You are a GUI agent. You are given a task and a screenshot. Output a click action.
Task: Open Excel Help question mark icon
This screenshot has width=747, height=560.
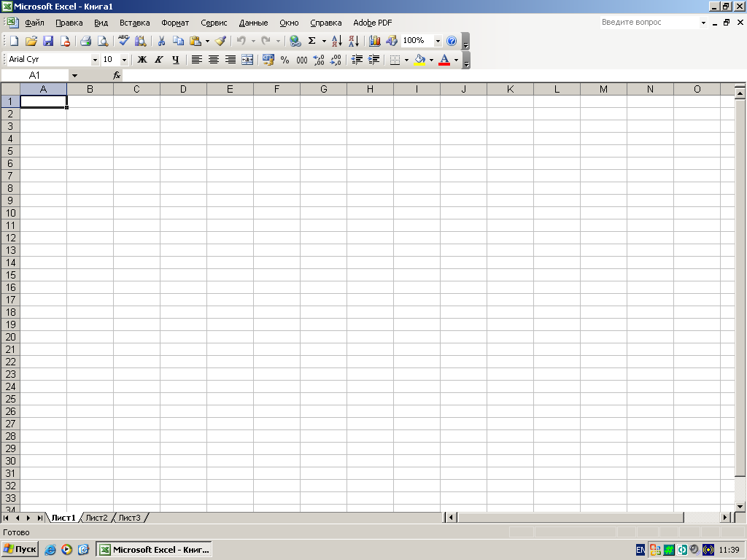click(x=451, y=41)
